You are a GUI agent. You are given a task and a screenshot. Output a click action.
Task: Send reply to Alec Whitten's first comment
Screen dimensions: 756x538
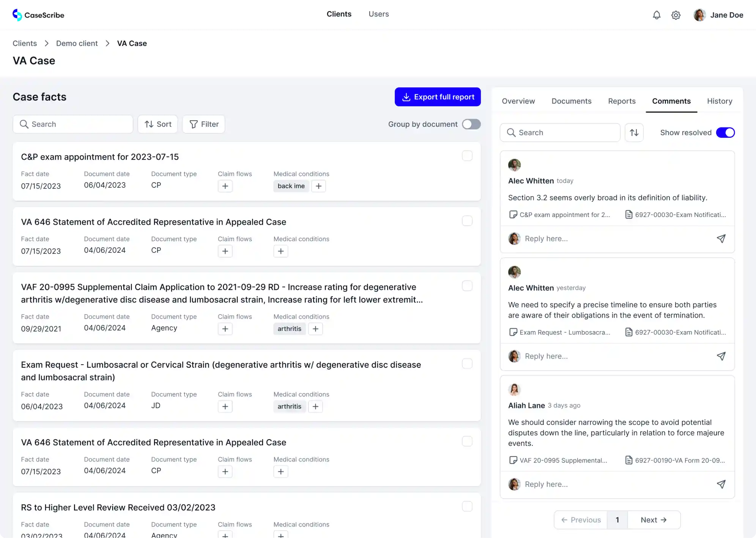coord(721,238)
